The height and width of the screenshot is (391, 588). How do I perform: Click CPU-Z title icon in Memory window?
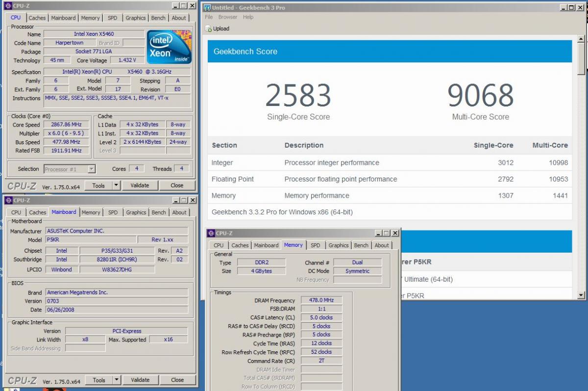pyautogui.click(x=211, y=233)
